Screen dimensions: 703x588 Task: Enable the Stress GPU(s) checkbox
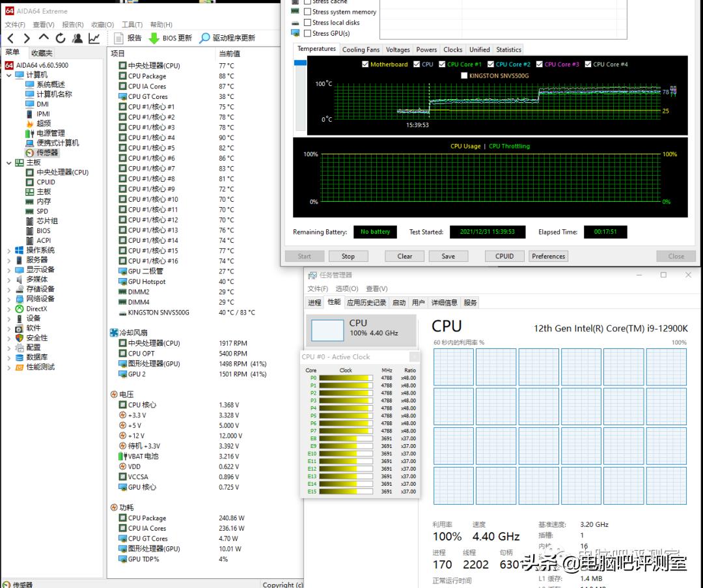[307, 33]
